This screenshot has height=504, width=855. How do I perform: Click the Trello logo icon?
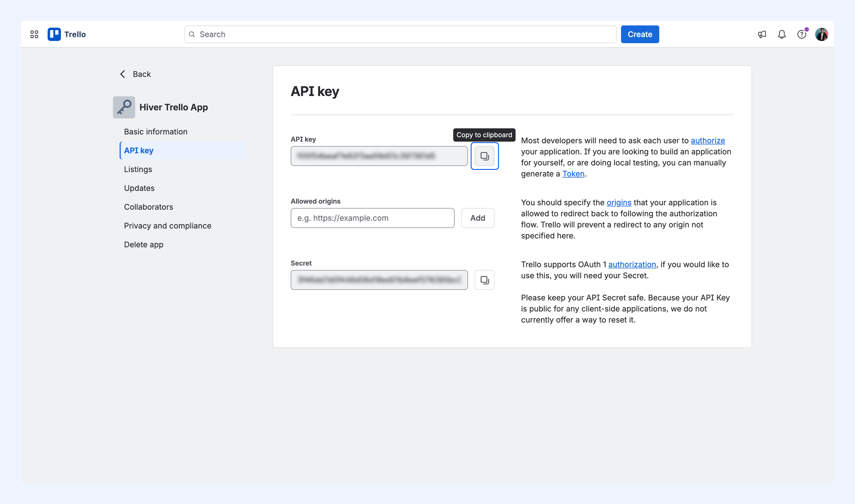54,34
